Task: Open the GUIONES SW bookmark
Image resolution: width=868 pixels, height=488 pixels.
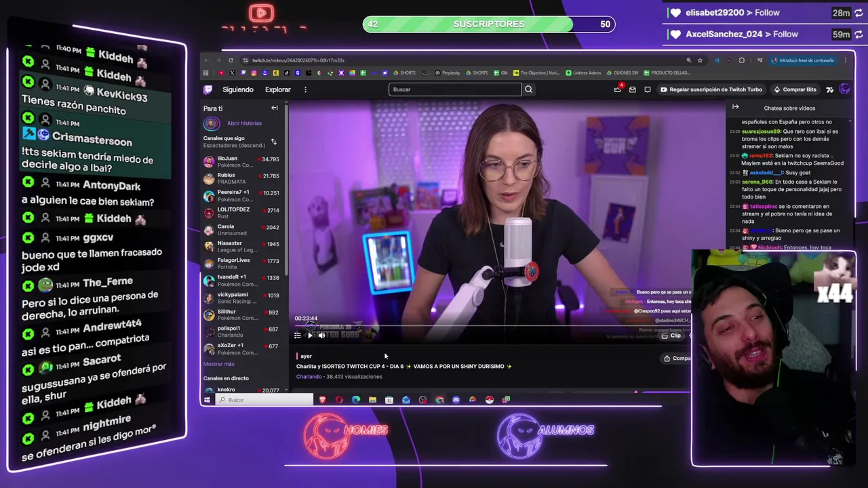Action: [x=623, y=73]
